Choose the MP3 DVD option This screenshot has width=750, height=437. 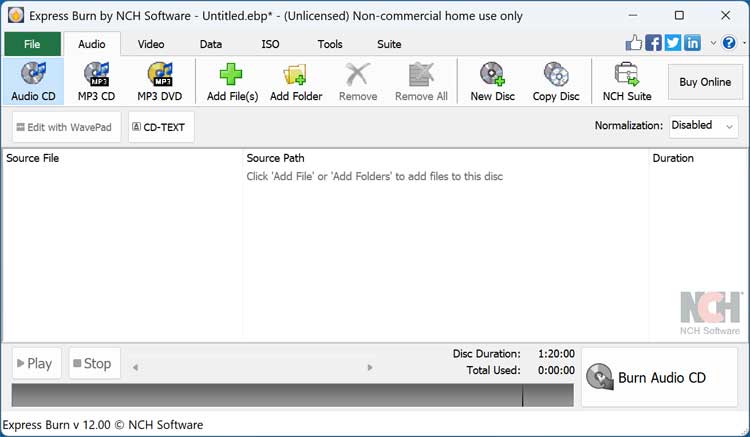(x=160, y=81)
